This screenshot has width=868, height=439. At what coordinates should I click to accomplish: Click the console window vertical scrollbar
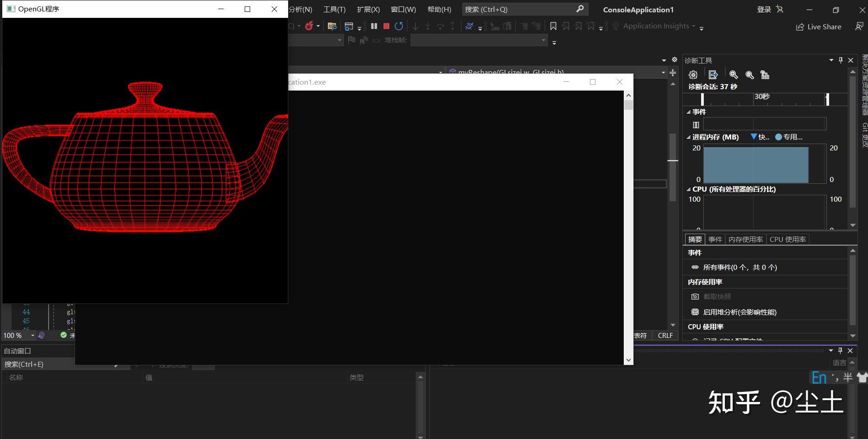628,228
